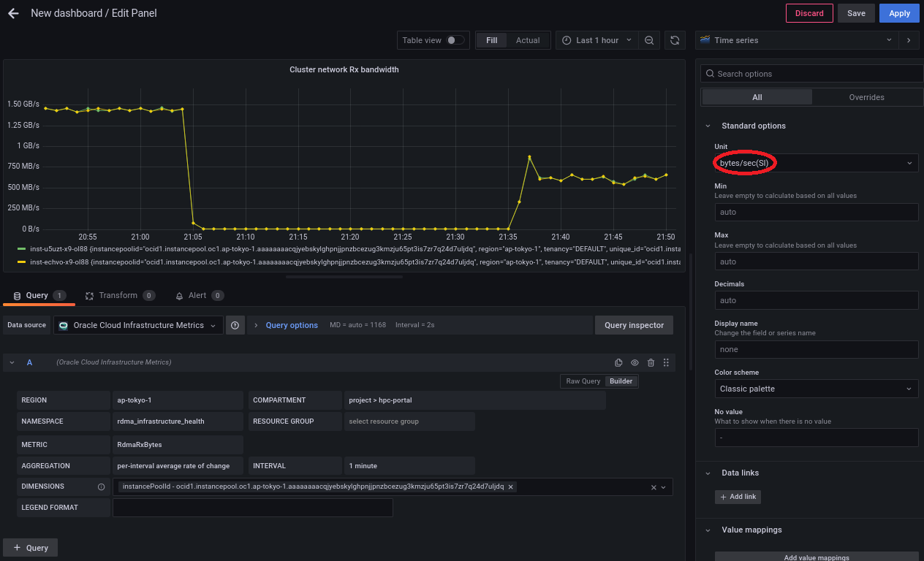
Task: Duplicate query A using the copy icon
Action: [618, 362]
